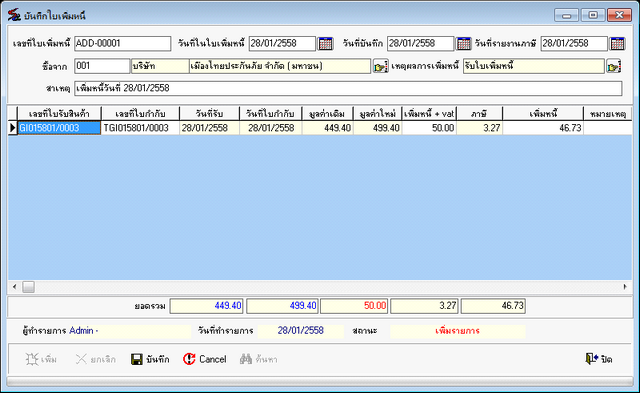The height and width of the screenshot is (393, 640).
Task: Click horizontal scrollbar right arrow
Action: (625, 287)
